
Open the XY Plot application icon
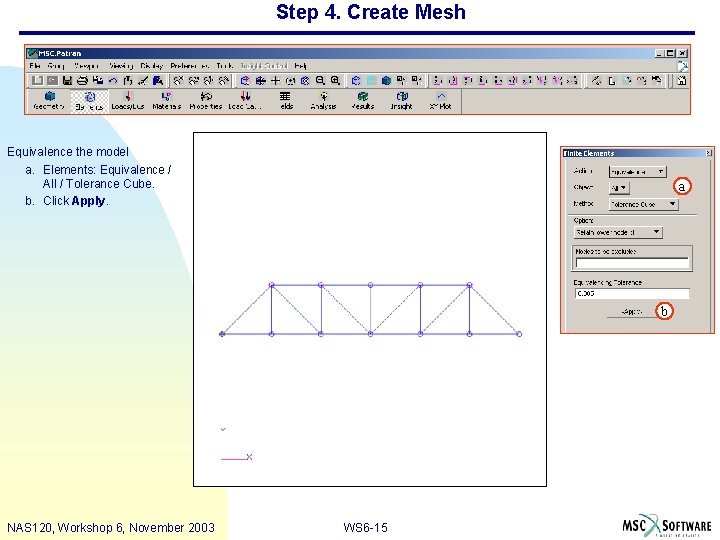(x=441, y=101)
